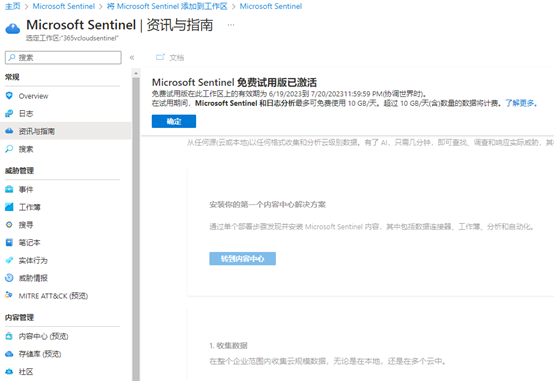Click the sidebar scrollbar up arrow

pyautogui.click(x=136, y=74)
